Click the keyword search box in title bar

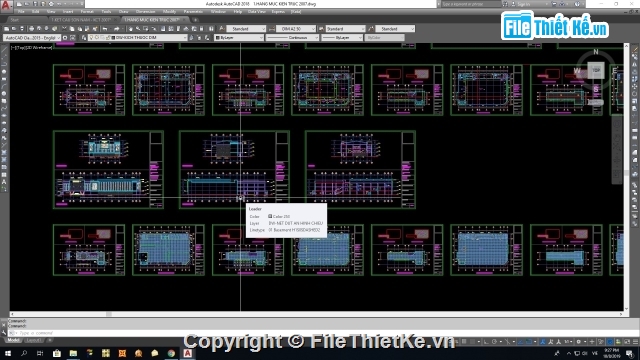coord(471,4)
